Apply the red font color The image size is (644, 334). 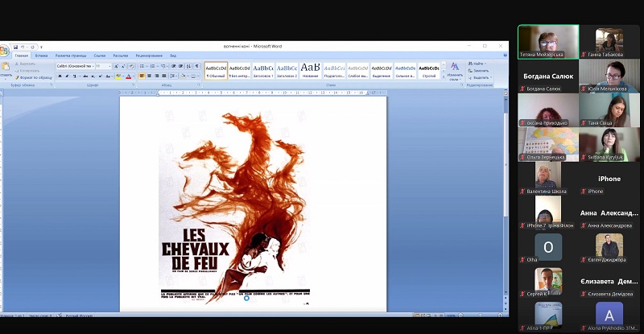(x=128, y=76)
